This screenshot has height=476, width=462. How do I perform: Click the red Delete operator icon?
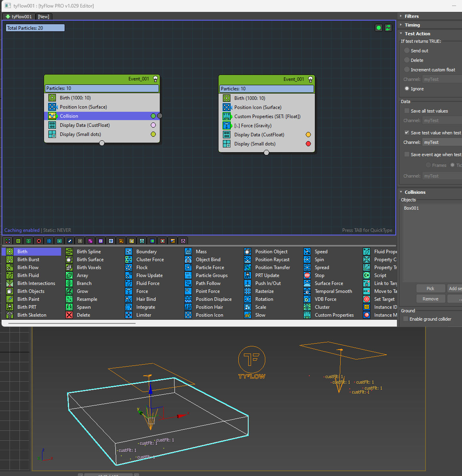coord(69,315)
